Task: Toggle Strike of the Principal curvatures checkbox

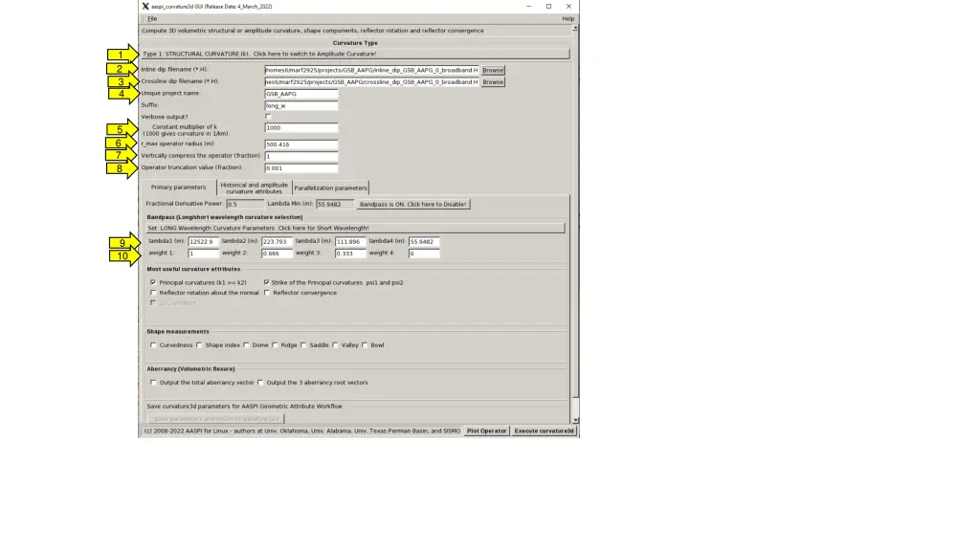Action: pyautogui.click(x=267, y=282)
